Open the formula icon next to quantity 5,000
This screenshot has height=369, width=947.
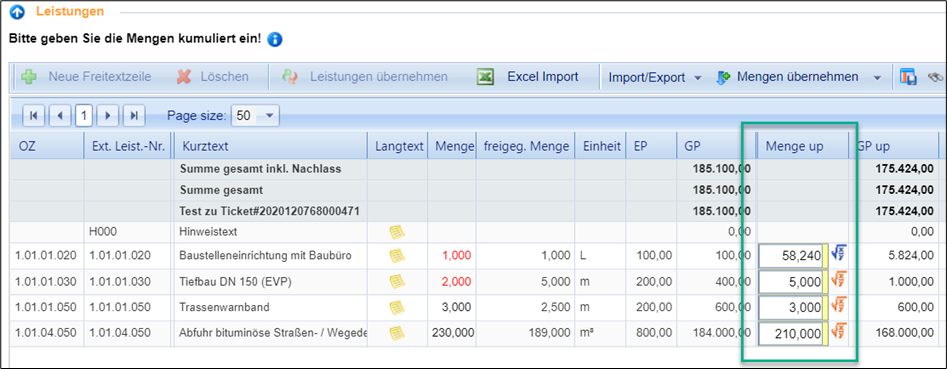[x=838, y=280]
